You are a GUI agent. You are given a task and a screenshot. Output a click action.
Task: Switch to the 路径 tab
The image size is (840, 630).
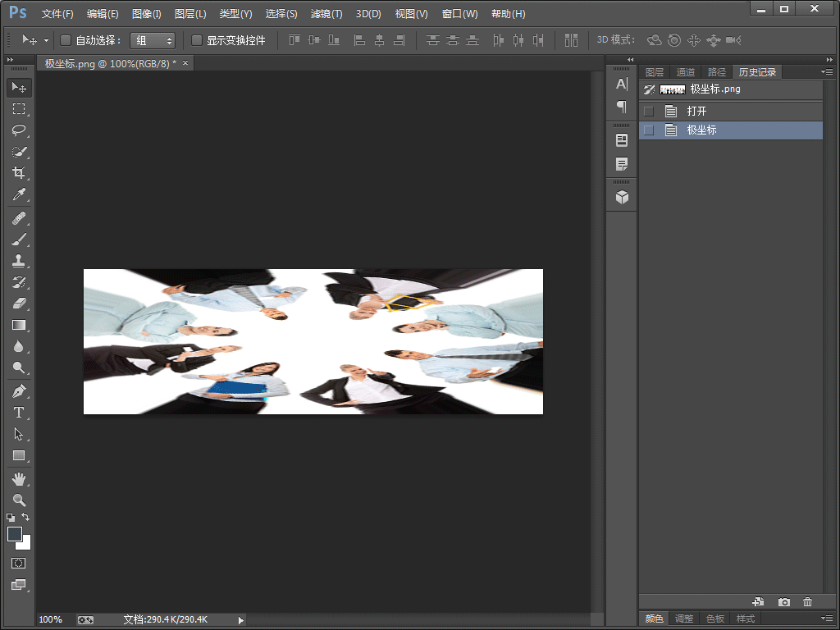coord(716,72)
